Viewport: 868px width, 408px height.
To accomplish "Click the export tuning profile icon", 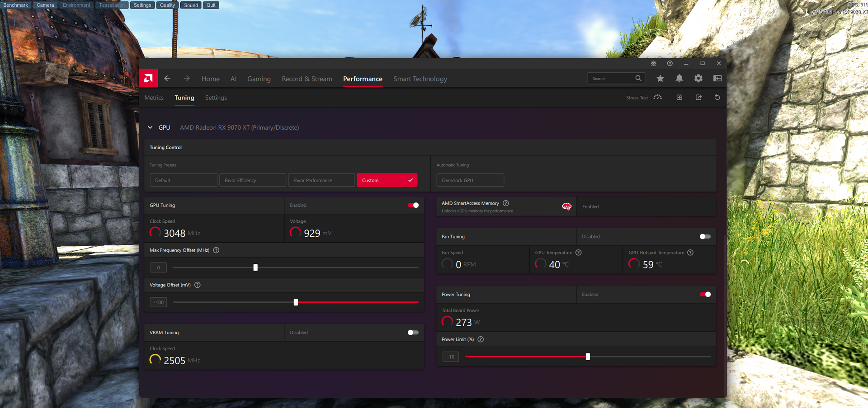I will coord(698,98).
